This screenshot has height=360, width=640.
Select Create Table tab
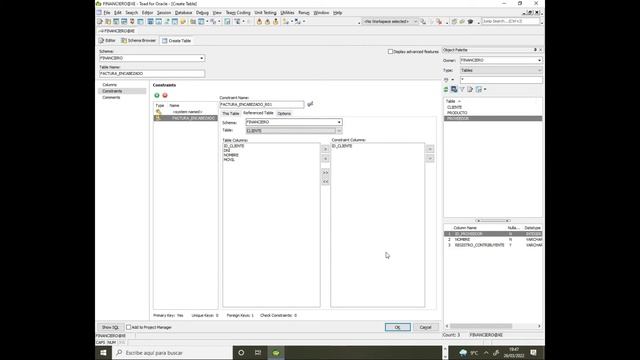176,41
